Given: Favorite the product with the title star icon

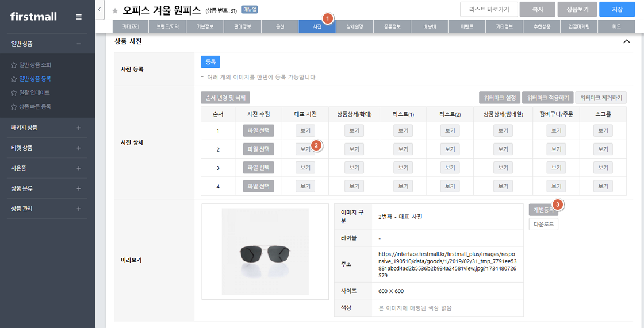Looking at the screenshot, I should point(115,11).
